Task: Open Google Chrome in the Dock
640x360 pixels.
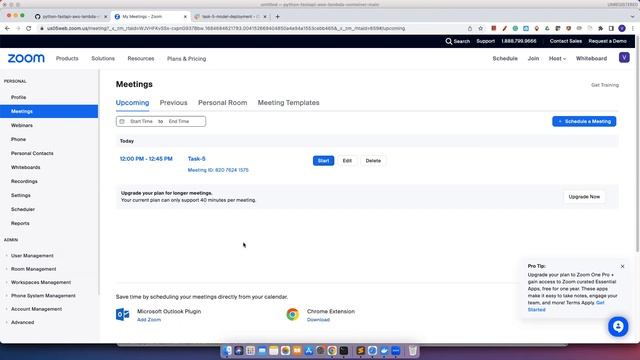Action: [x=332, y=350]
